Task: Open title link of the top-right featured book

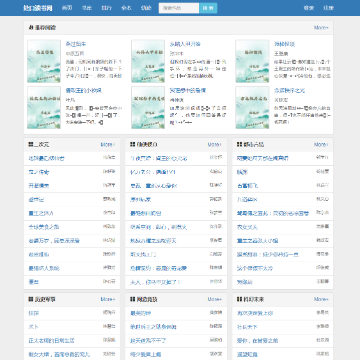Action: coord(284,44)
